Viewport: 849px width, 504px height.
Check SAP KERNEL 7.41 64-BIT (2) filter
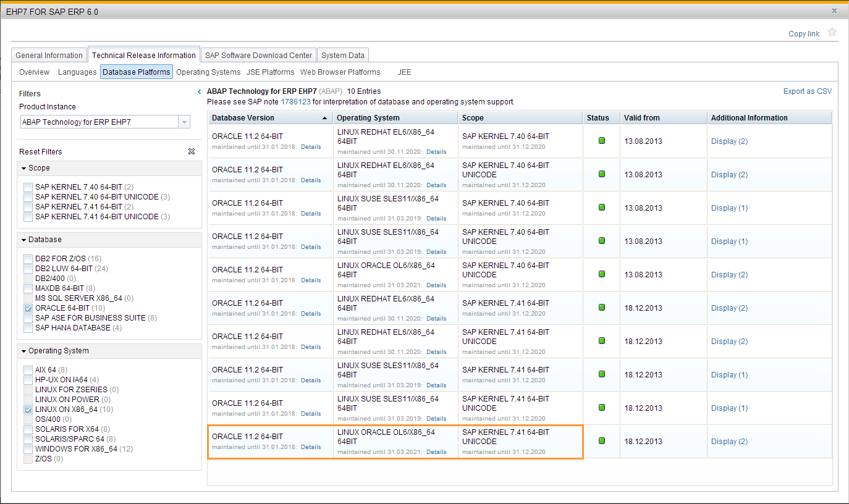pos(28,207)
